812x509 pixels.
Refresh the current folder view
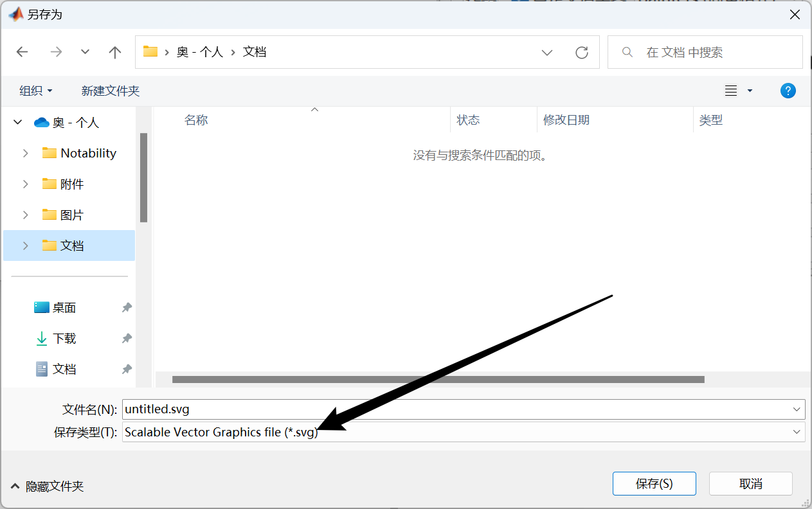tap(582, 52)
